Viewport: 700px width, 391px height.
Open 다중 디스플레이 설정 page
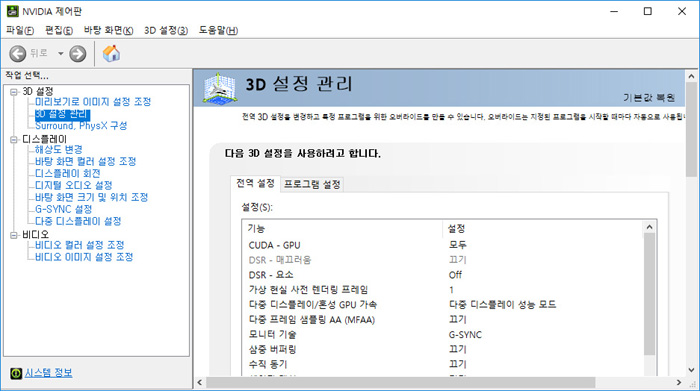coord(78,221)
